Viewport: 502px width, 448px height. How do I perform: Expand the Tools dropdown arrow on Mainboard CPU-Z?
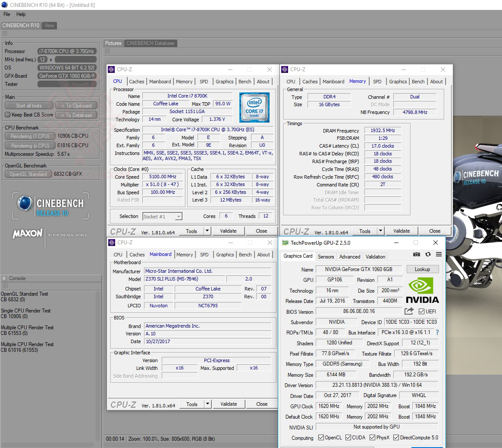click(x=207, y=404)
